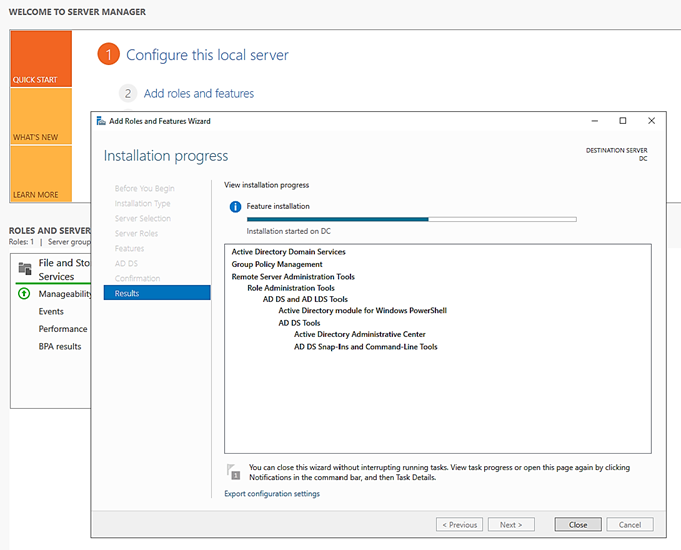This screenshot has width=681, height=550.
Task: Click the orange step 1 circle icon
Action: pos(109,55)
